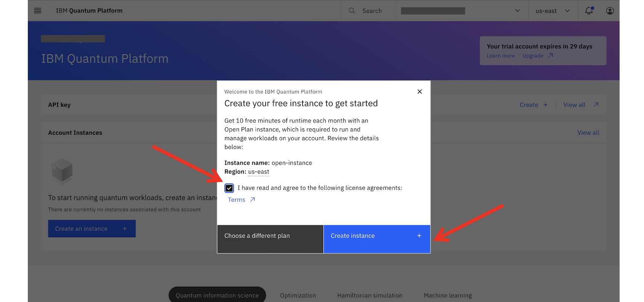Open the Terms link

click(237, 200)
